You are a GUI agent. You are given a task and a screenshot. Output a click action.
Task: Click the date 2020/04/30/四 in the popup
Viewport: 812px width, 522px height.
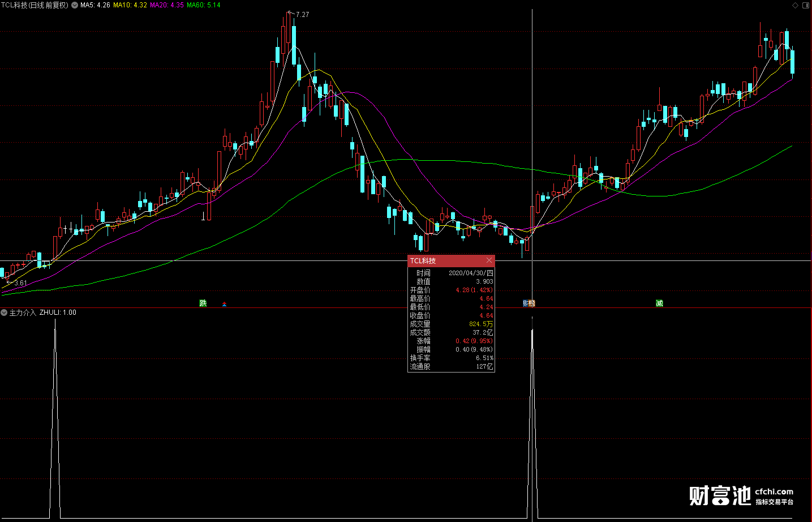471,273
